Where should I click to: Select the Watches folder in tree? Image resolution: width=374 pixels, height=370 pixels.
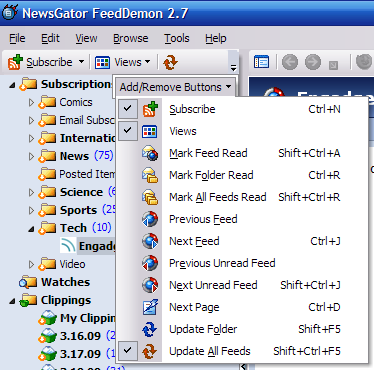(x=65, y=282)
